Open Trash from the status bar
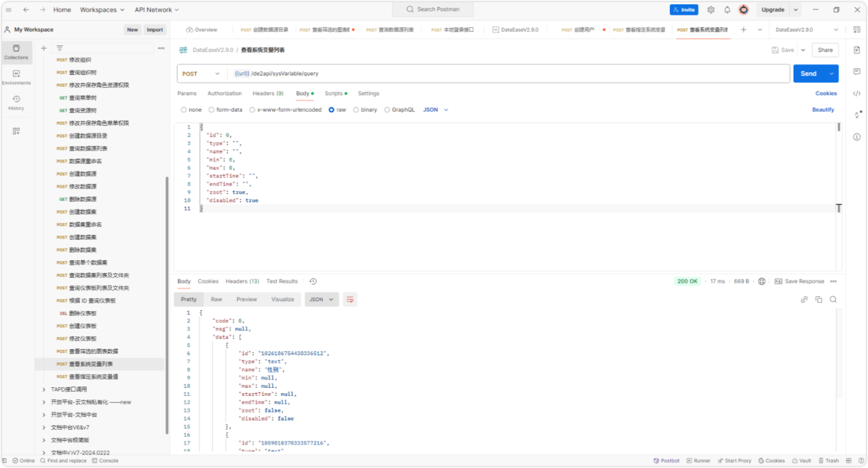The width and height of the screenshot is (868, 468). click(x=828, y=461)
